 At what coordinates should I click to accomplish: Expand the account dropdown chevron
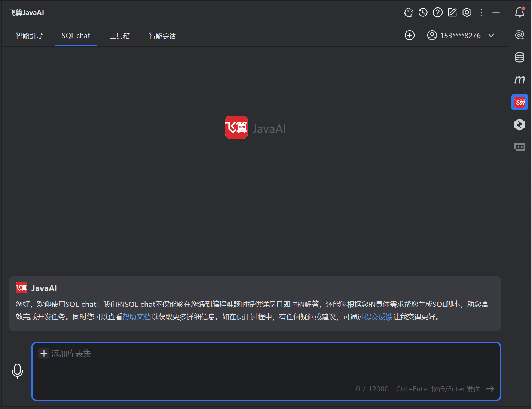tap(492, 35)
